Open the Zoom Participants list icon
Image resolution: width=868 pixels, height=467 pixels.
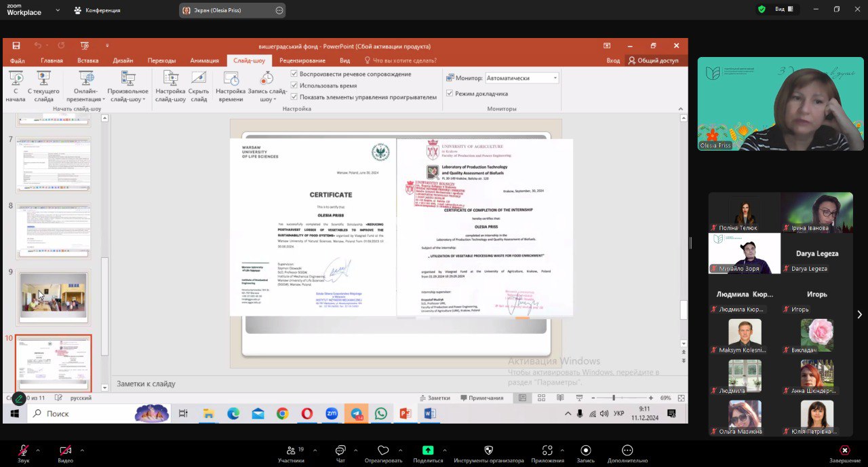[x=291, y=450]
